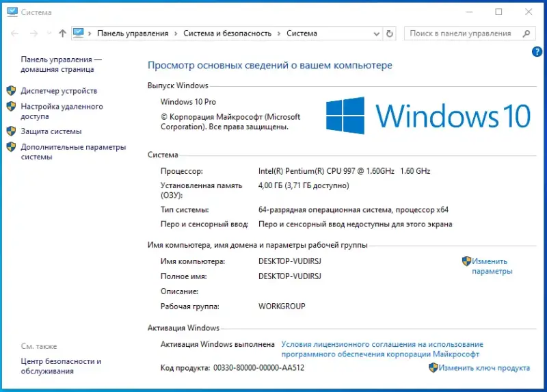
Task: Expand chevron after Система и безопасность
Action: pos(279,34)
